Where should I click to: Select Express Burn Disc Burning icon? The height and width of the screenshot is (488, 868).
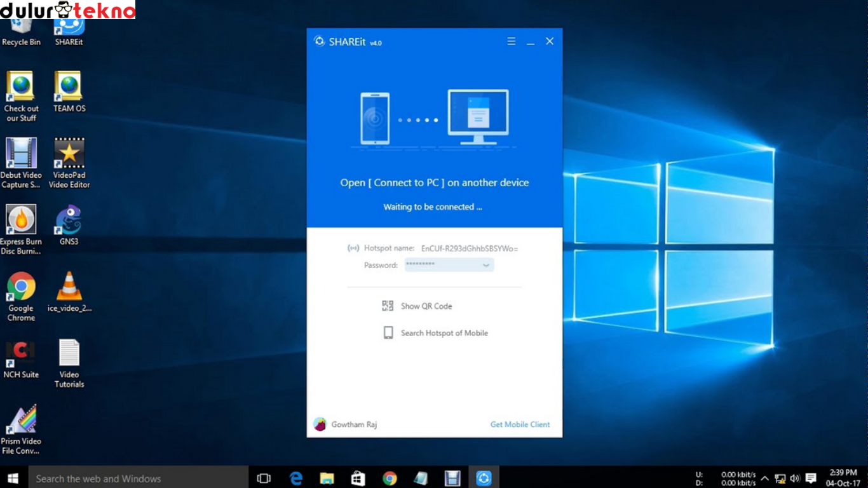(21, 230)
